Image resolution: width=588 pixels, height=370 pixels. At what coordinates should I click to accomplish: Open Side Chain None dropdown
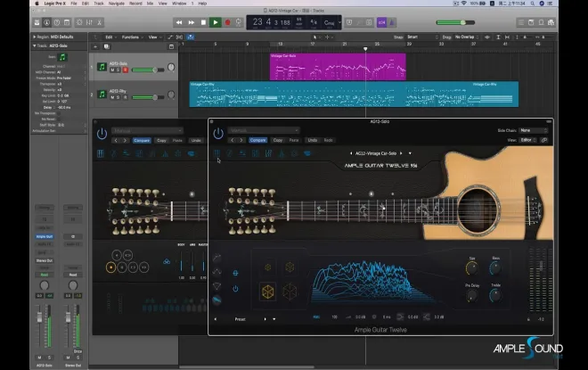point(534,130)
